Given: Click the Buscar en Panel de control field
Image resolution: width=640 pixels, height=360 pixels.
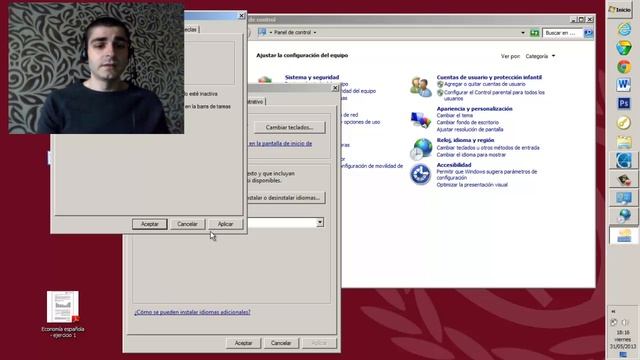Looking at the screenshot, I should click(x=562, y=33).
